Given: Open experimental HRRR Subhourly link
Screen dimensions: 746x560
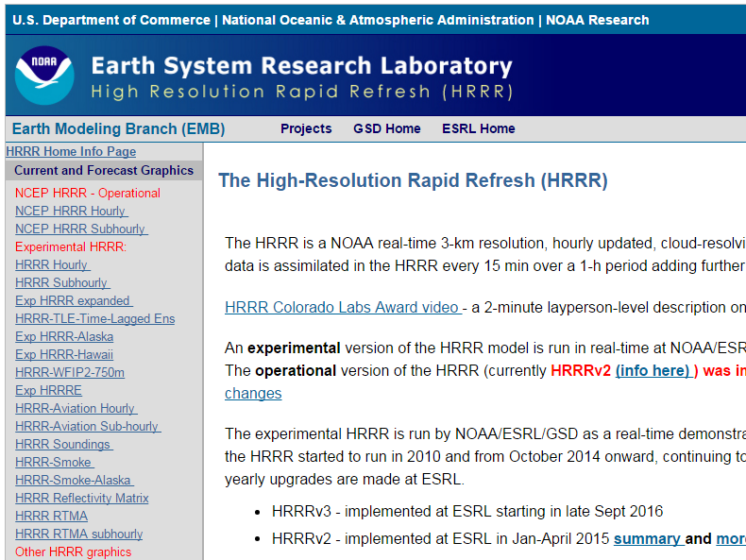Looking at the screenshot, I should coord(62,282).
